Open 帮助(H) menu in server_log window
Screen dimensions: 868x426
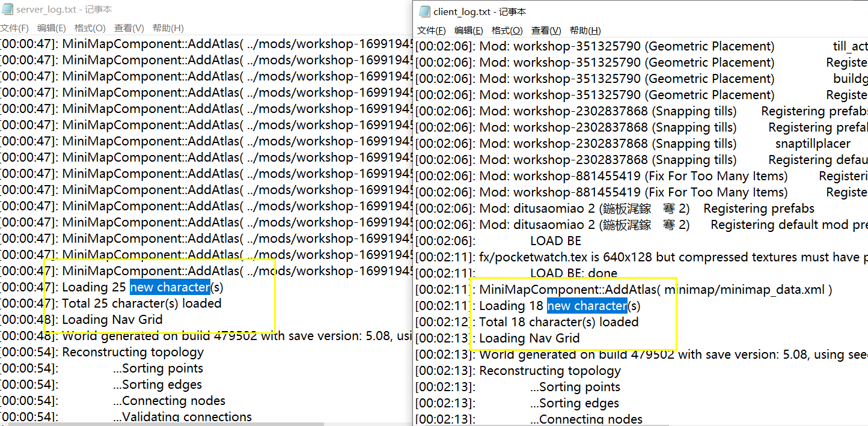coord(168,28)
